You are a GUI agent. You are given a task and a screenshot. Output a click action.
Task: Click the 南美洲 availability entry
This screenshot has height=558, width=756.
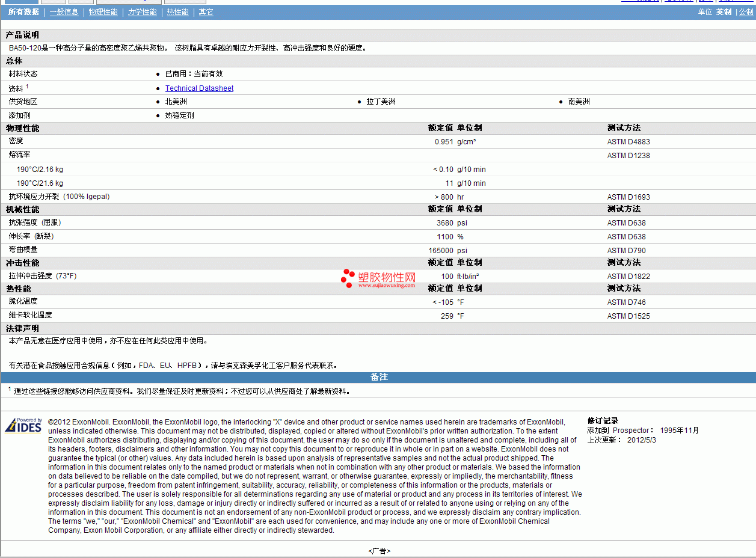coord(579,102)
